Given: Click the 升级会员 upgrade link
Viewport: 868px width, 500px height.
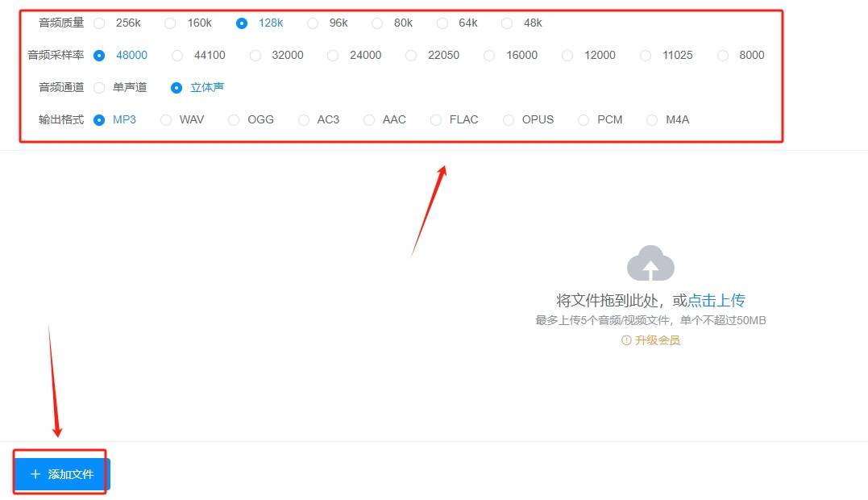Looking at the screenshot, I should [650, 340].
